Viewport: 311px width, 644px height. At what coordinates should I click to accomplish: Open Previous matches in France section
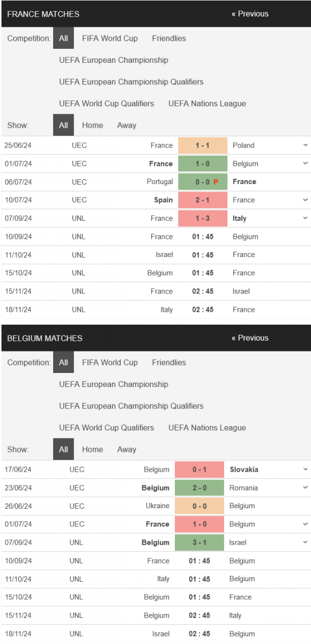click(x=250, y=14)
